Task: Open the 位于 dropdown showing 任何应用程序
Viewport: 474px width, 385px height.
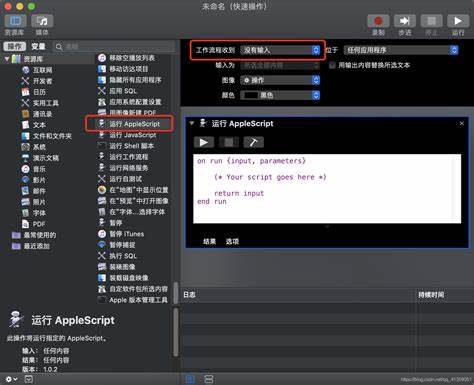Action: pyautogui.click(x=401, y=50)
